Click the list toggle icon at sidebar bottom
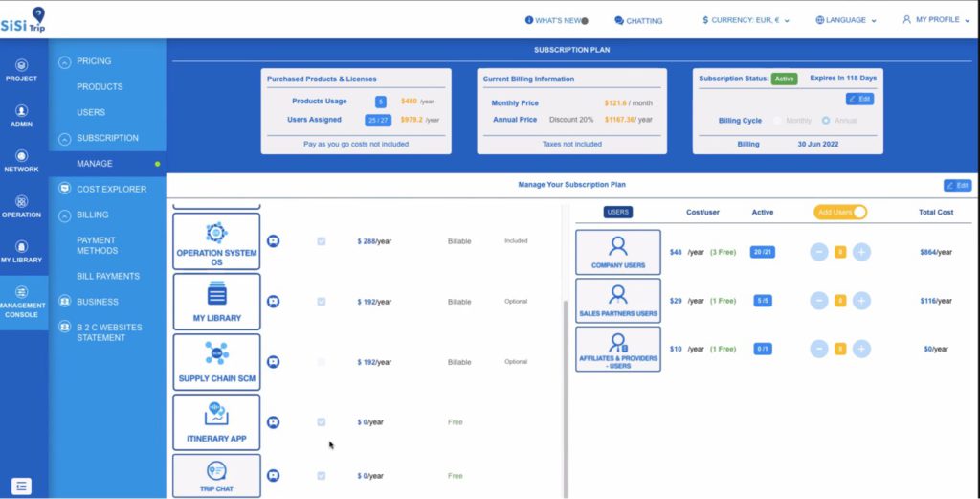980x499 pixels. point(21,487)
